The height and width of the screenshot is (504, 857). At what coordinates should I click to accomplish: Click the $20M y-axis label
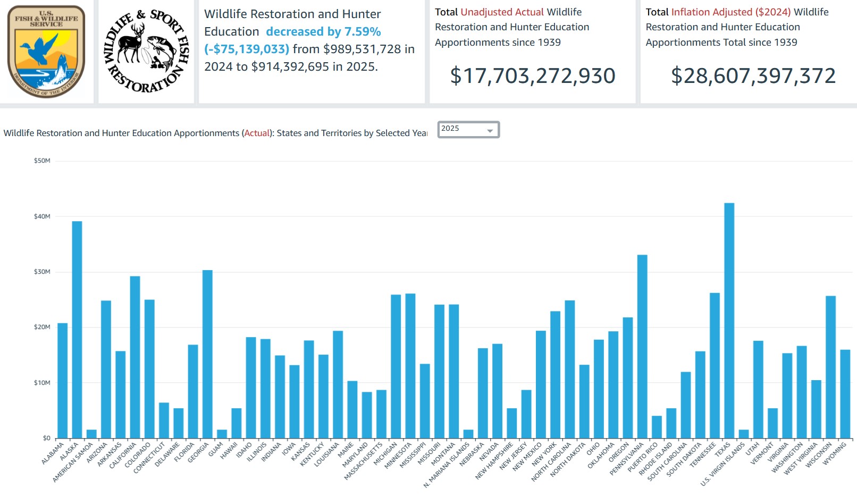pyautogui.click(x=42, y=327)
